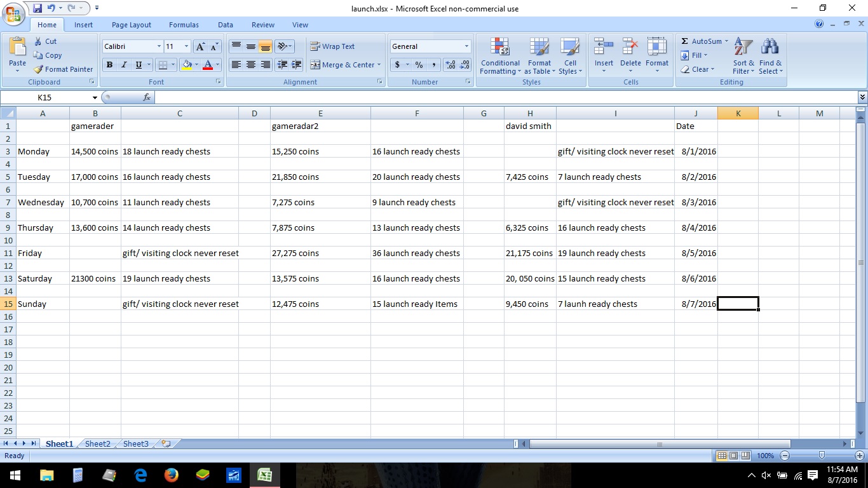This screenshot has width=868, height=488.
Task: Click Increase Decimal button
Action: click(451, 65)
